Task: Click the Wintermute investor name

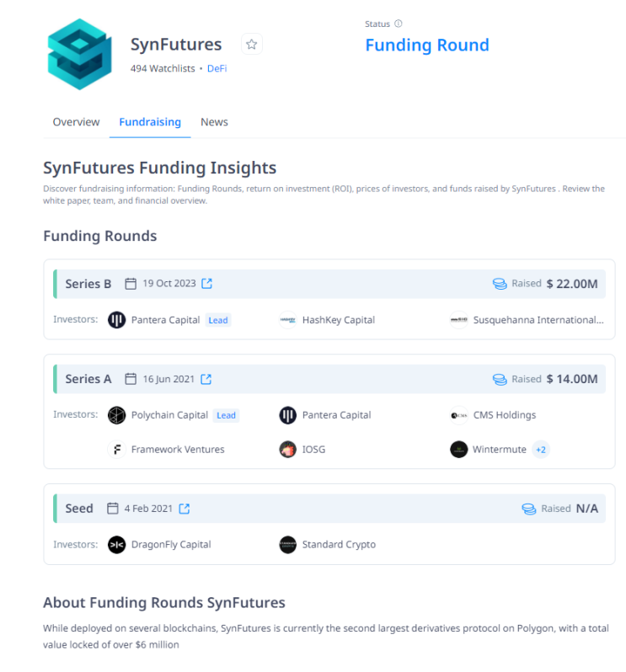Action: tap(500, 450)
